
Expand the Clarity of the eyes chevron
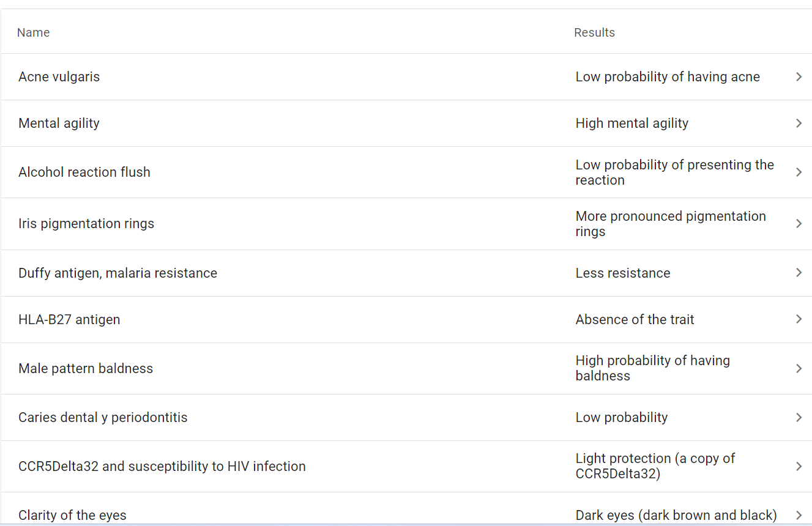coord(799,515)
